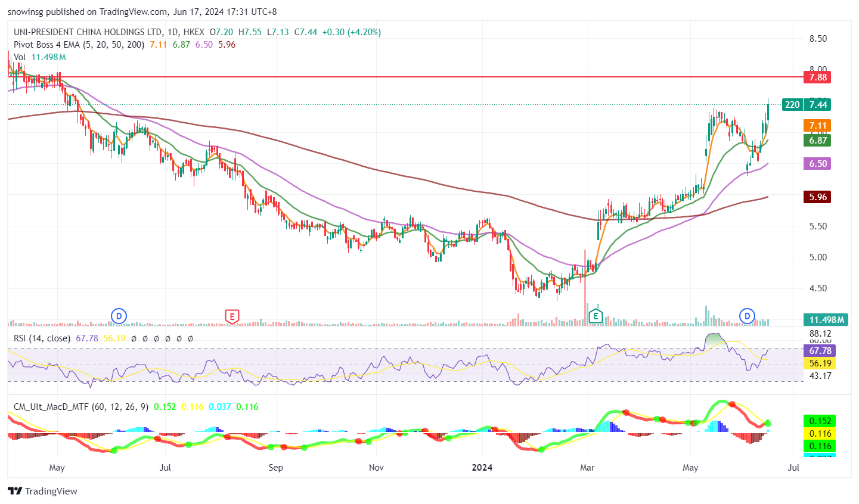Screen dimensions: 859x504
Task: Click the green 6.87 value in EMA legend
Action: [x=181, y=45]
